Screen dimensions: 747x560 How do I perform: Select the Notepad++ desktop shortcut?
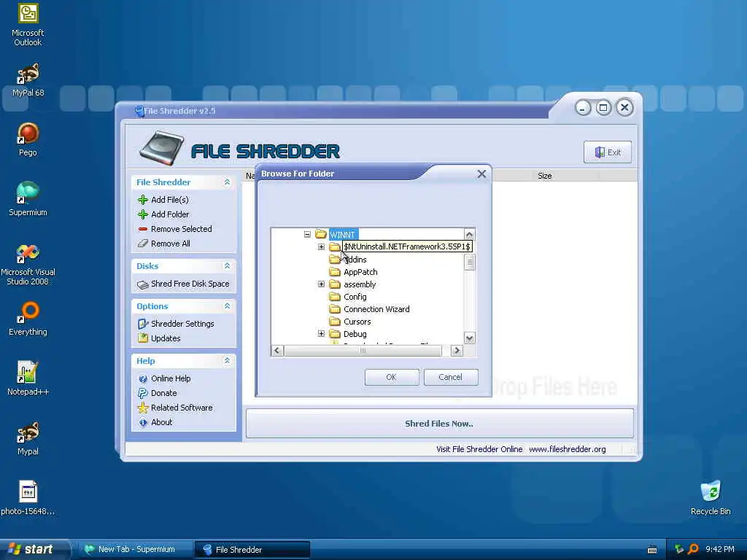coord(28,378)
